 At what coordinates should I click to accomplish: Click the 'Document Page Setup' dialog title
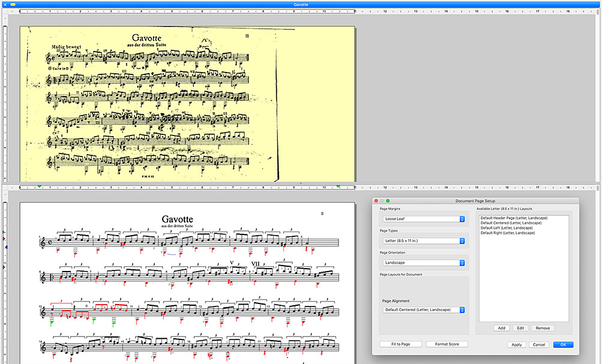pyautogui.click(x=475, y=201)
